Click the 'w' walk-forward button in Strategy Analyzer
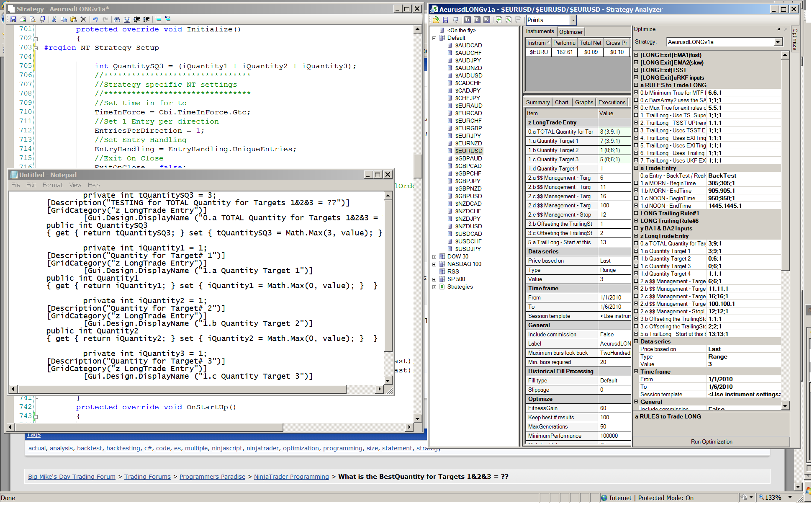The image size is (812, 506). point(487,20)
